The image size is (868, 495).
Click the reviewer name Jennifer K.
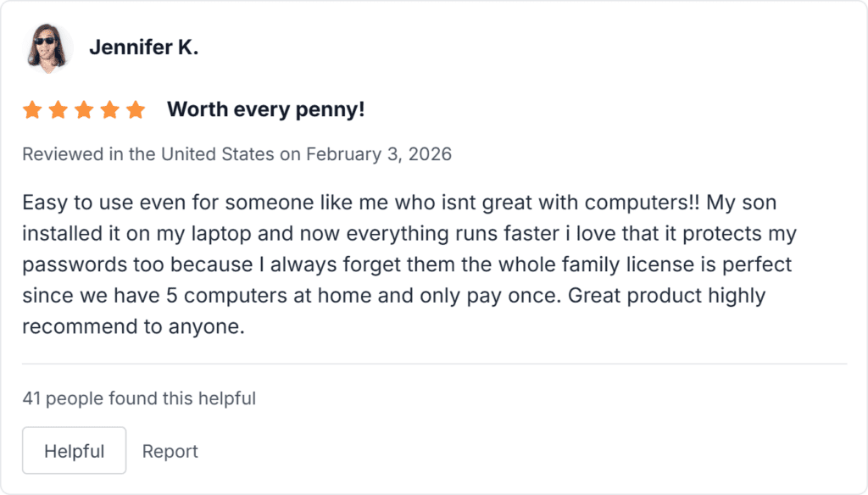click(143, 48)
